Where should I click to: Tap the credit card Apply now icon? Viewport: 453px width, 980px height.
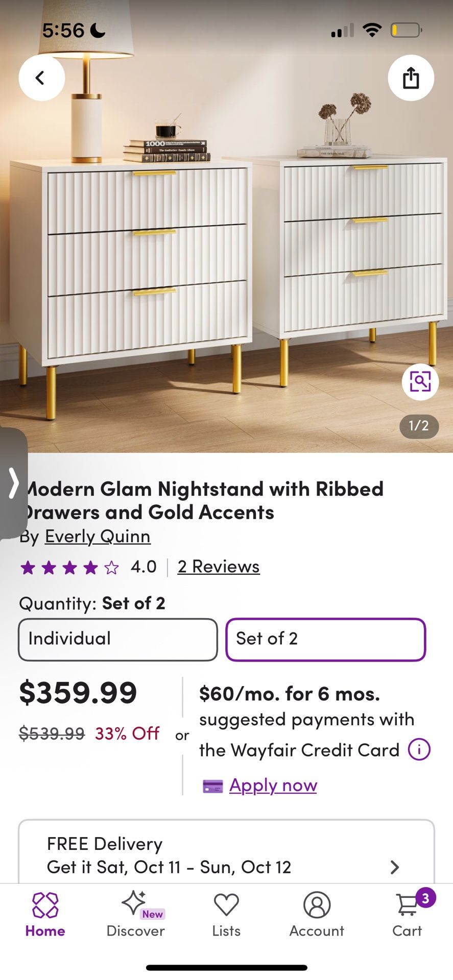212,786
